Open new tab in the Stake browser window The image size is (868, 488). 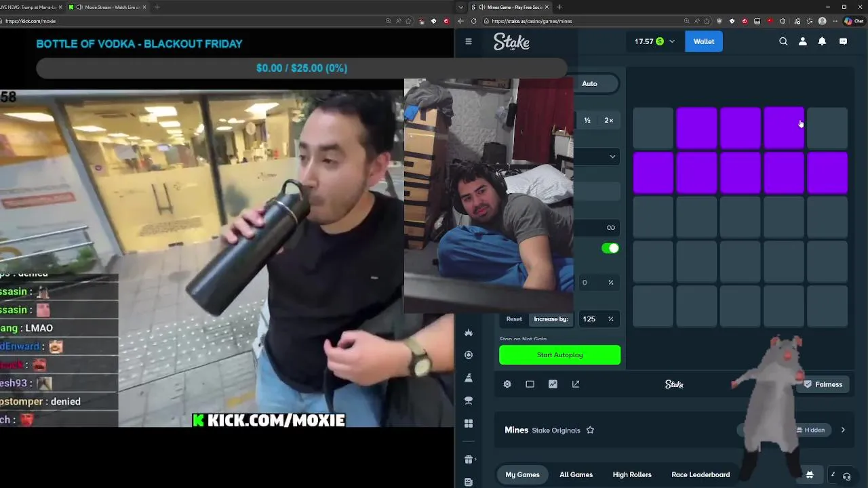point(559,7)
